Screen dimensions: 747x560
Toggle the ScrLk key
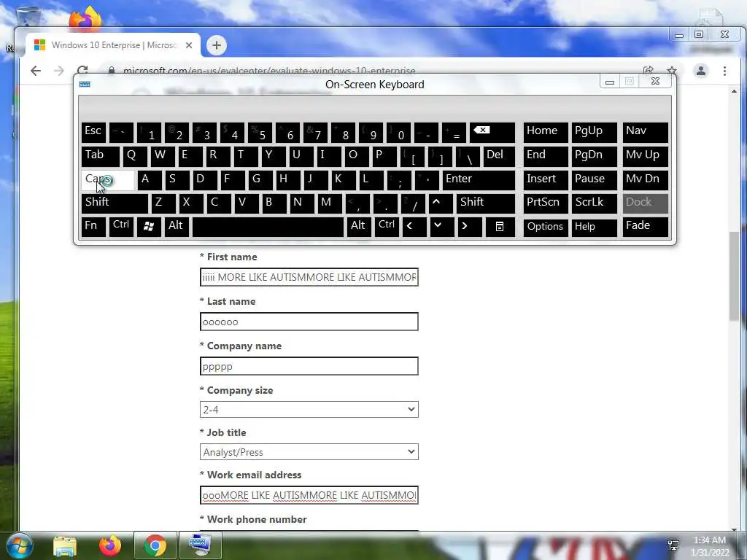coord(594,203)
